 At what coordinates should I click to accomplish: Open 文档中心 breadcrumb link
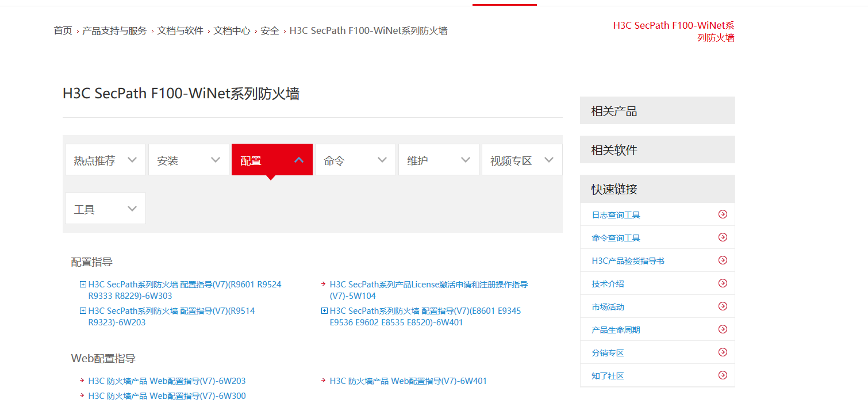pyautogui.click(x=232, y=30)
